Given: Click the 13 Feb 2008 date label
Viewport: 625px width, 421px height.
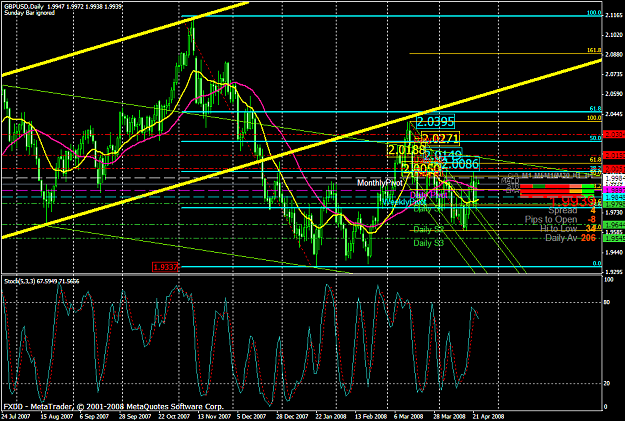Looking at the screenshot, I should click(x=371, y=417).
